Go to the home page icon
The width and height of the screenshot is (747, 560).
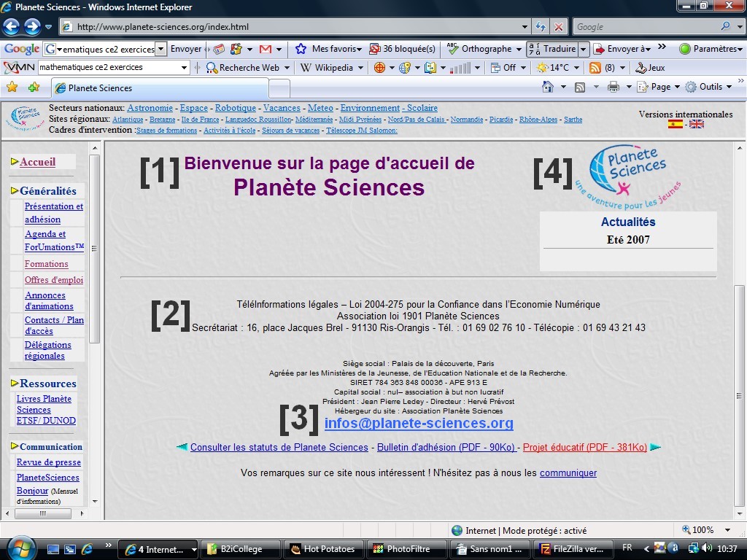point(548,87)
